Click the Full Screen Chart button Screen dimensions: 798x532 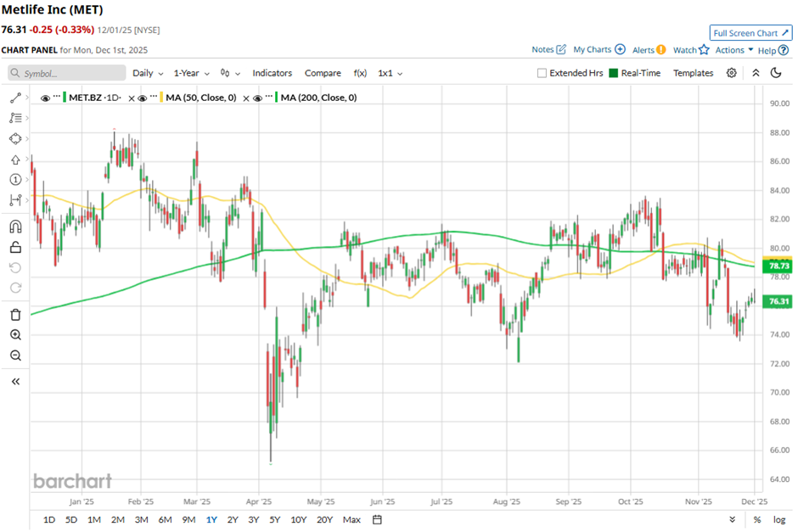point(751,33)
